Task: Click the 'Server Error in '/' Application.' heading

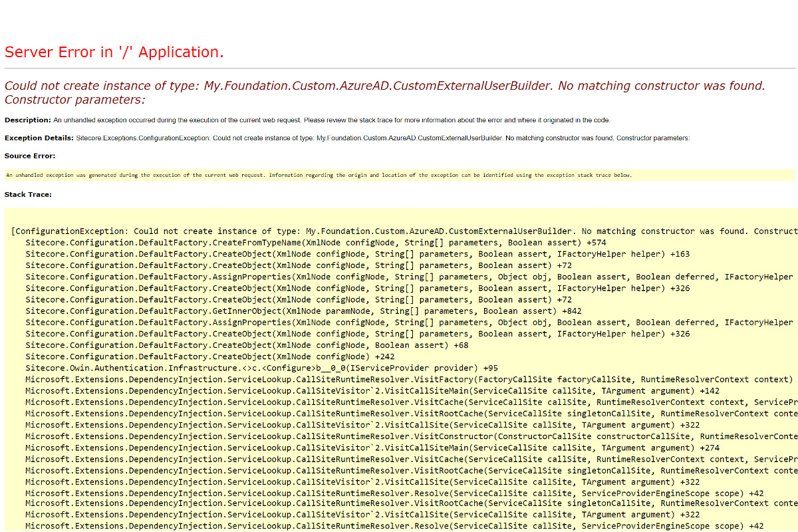Action: point(113,52)
